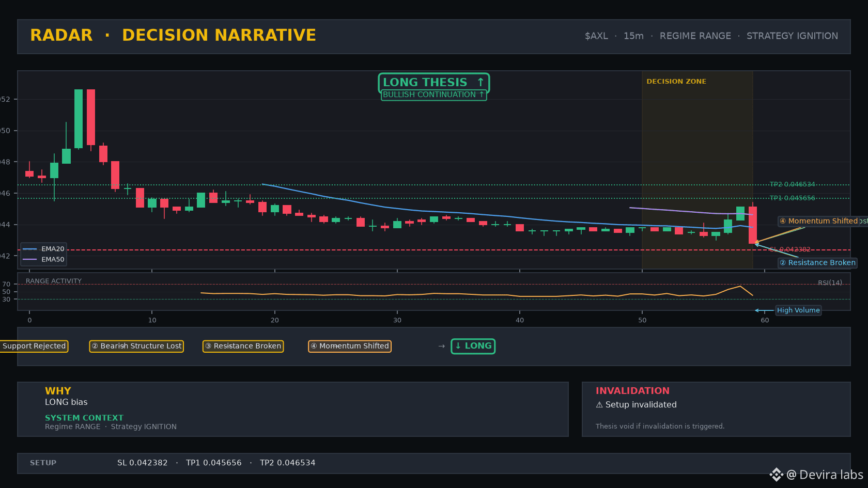The height and width of the screenshot is (488, 868).
Task: Click the RSI(14) indicator label
Action: tap(830, 283)
